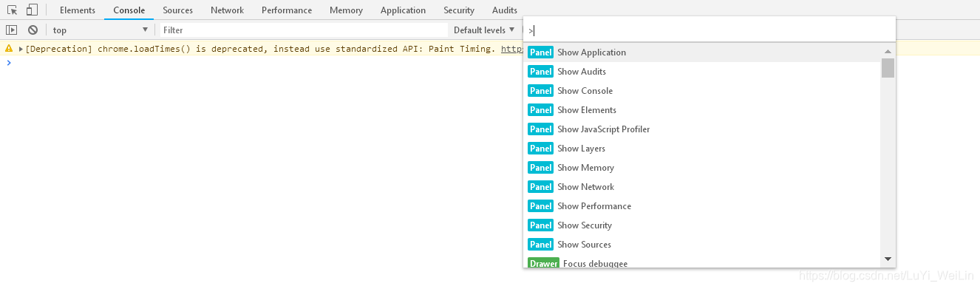Clear console with the ban icon
Screen dimensions: 980x289
pyautogui.click(x=33, y=30)
